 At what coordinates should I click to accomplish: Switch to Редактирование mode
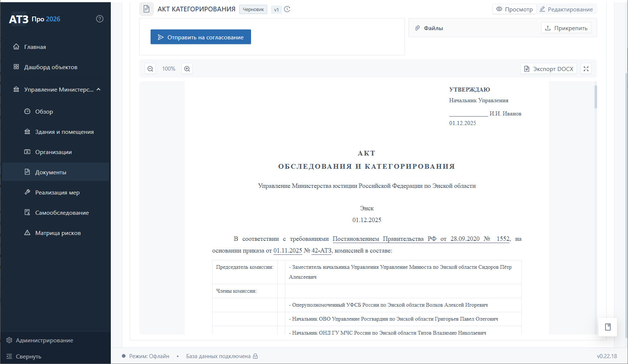pyautogui.click(x=566, y=9)
